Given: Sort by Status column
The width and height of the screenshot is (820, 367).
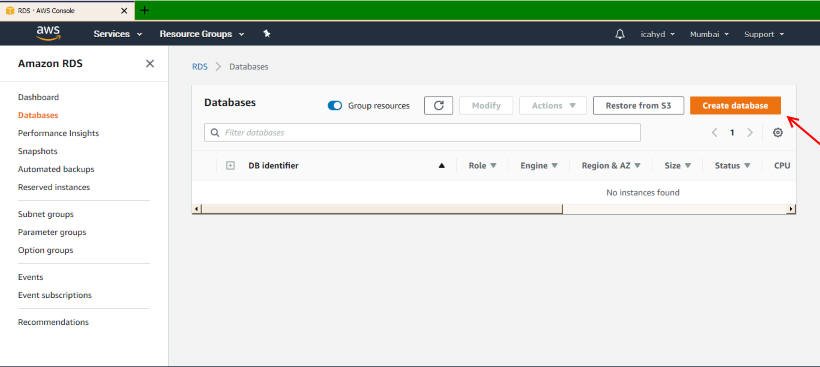Looking at the screenshot, I should (x=732, y=166).
